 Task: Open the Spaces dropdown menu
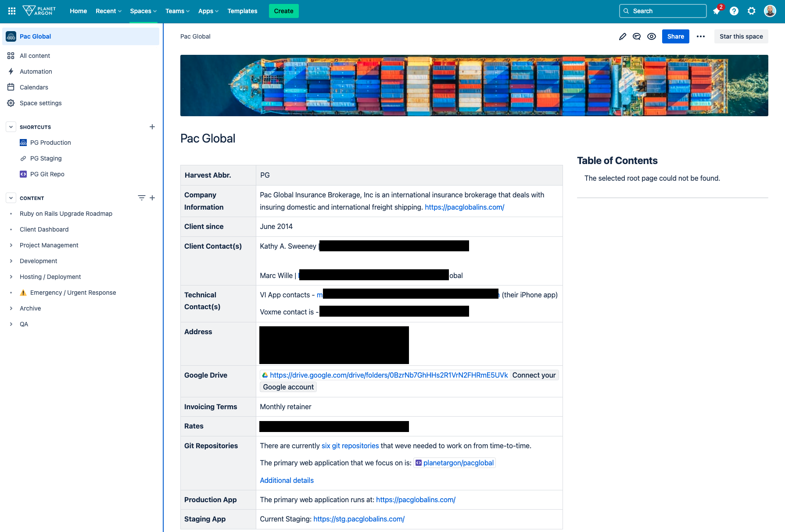click(143, 11)
